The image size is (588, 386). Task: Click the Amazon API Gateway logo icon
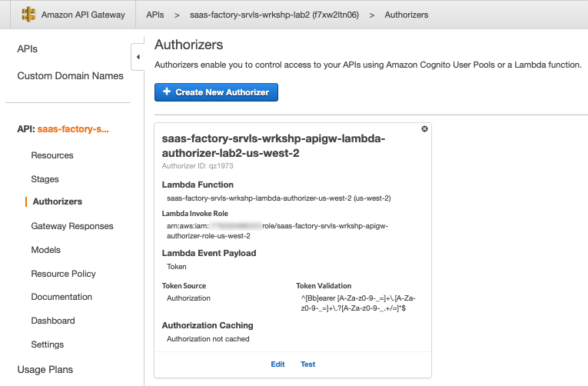(28, 15)
